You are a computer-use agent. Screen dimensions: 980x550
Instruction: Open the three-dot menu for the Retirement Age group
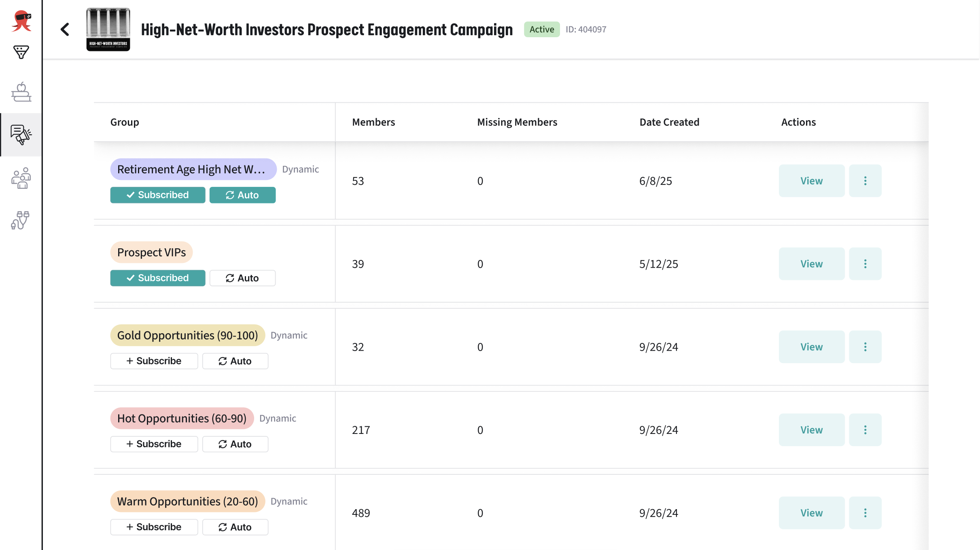(x=865, y=181)
